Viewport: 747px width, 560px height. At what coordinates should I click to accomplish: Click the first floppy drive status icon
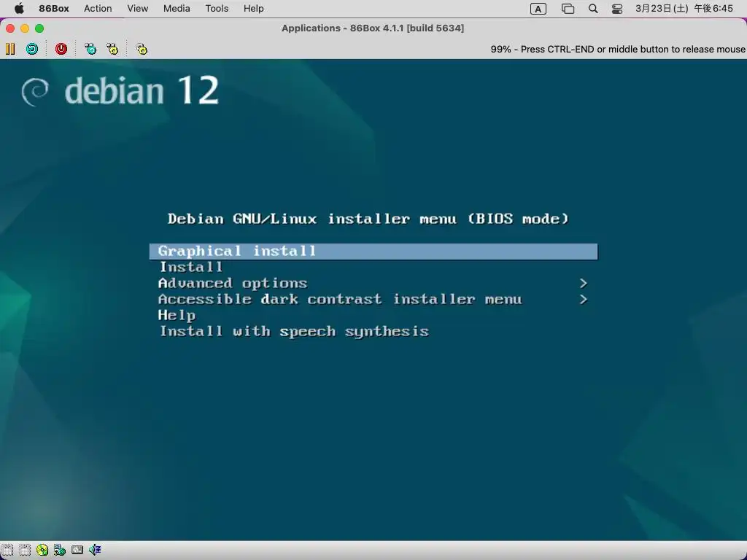[x=7, y=550]
